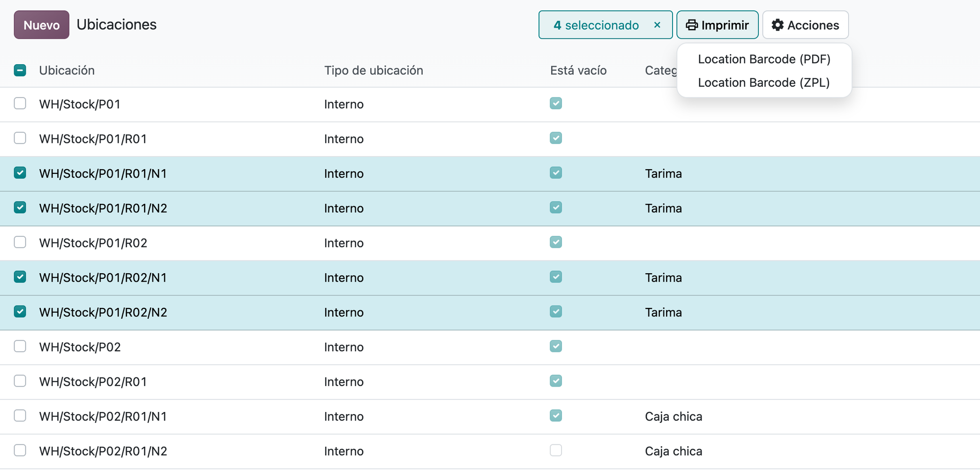
Task: Check the WH/Stock/P02/R01/N2 row checkbox
Action: [x=20, y=450]
